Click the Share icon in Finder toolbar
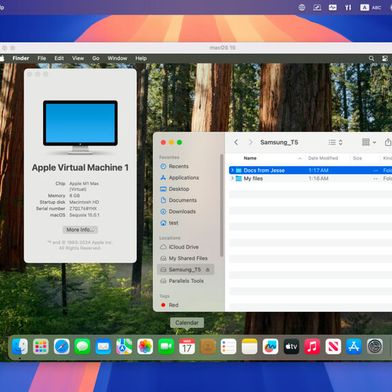 click(x=388, y=142)
